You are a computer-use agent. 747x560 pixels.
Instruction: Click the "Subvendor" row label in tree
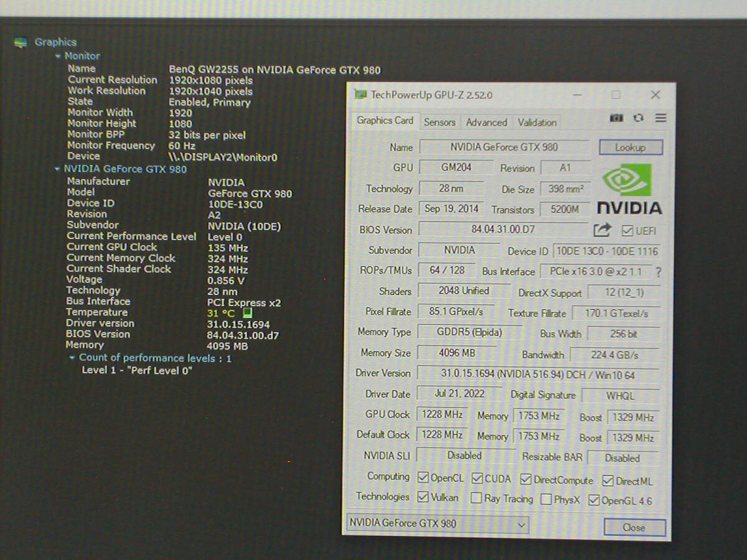(93, 225)
